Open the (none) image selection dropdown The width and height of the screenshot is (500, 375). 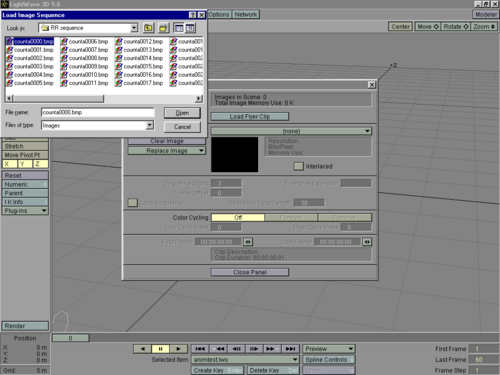coord(291,131)
